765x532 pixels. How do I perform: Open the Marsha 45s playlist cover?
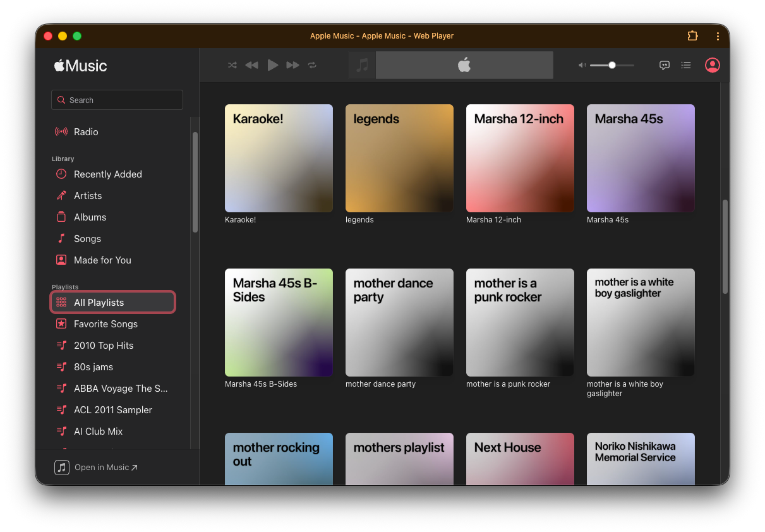[641, 158]
